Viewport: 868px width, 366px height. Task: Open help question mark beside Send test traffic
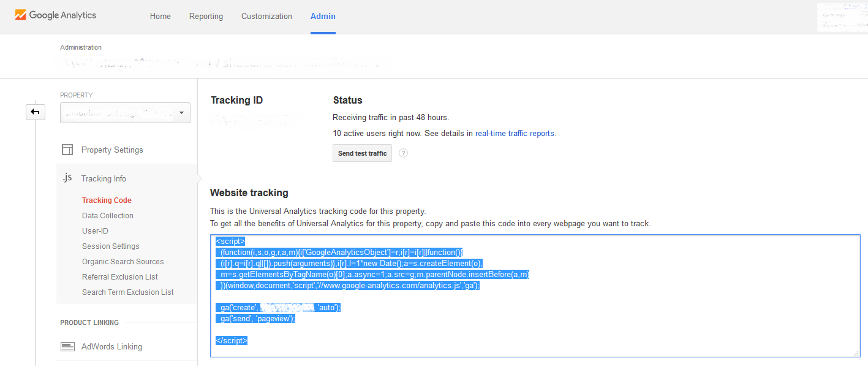click(x=403, y=153)
